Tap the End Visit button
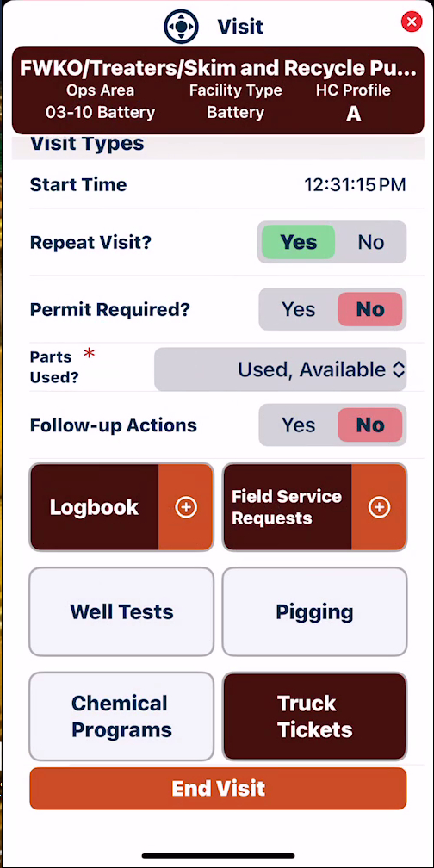The height and width of the screenshot is (868, 434). point(218,788)
